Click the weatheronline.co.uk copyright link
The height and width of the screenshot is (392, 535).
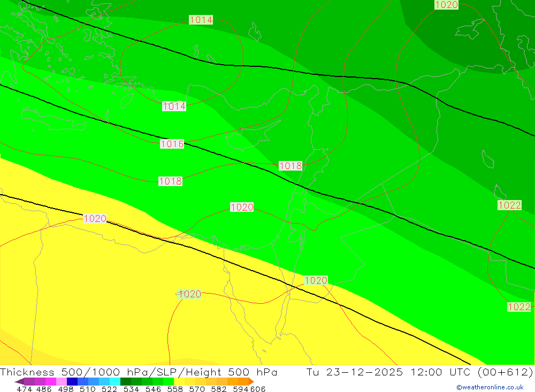coord(490,387)
